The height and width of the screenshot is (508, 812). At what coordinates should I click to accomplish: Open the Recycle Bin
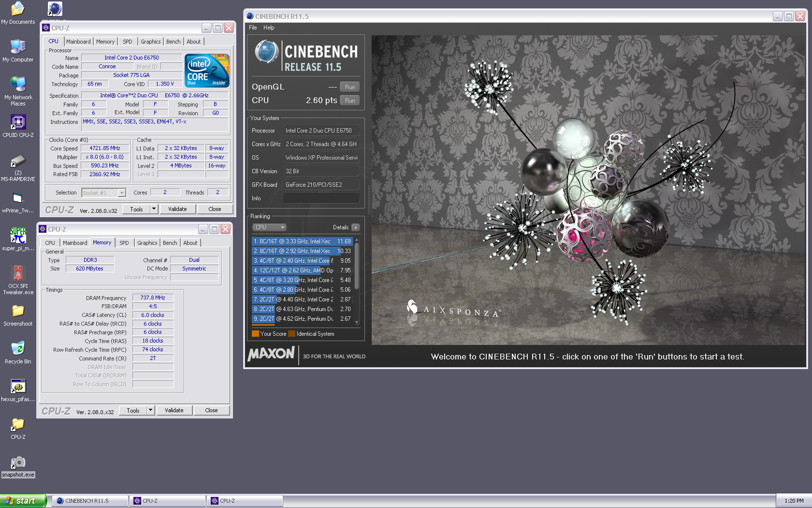pos(18,353)
